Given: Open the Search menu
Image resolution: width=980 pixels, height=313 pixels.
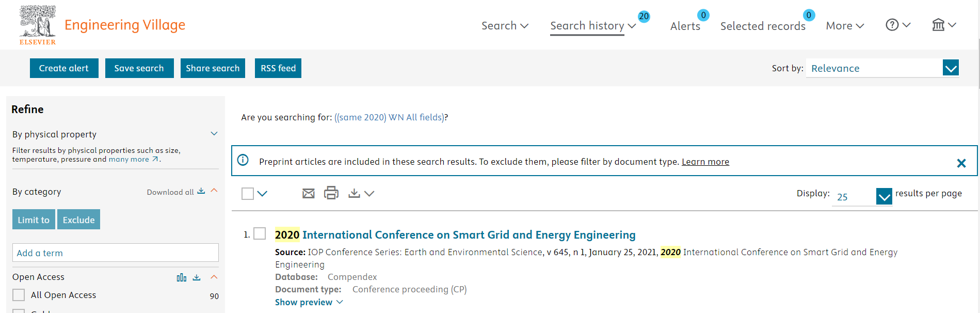Looking at the screenshot, I should pyautogui.click(x=505, y=25).
